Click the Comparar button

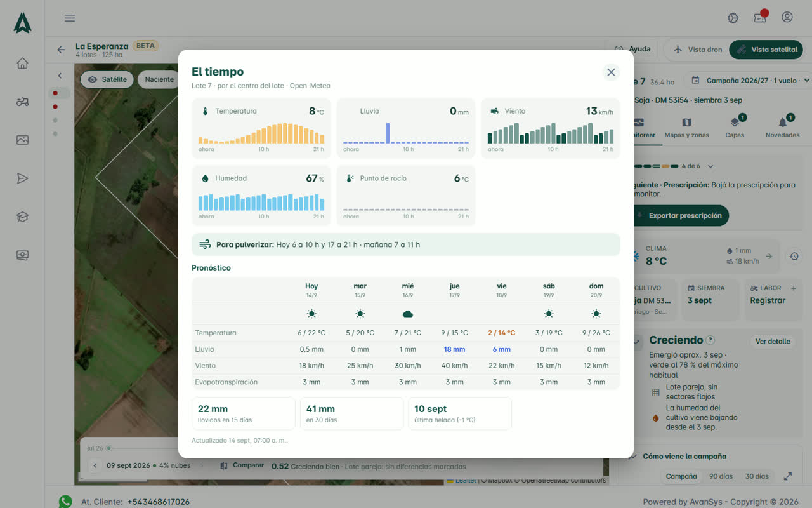click(x=242, y=465)
